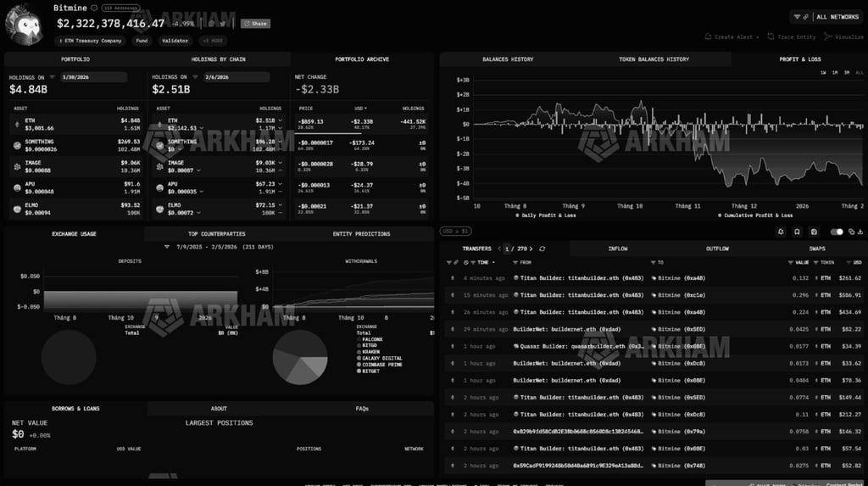This screenshot has width=868, height=486.
Task: Click the download icon above transfers
Action: coord(860,232)
